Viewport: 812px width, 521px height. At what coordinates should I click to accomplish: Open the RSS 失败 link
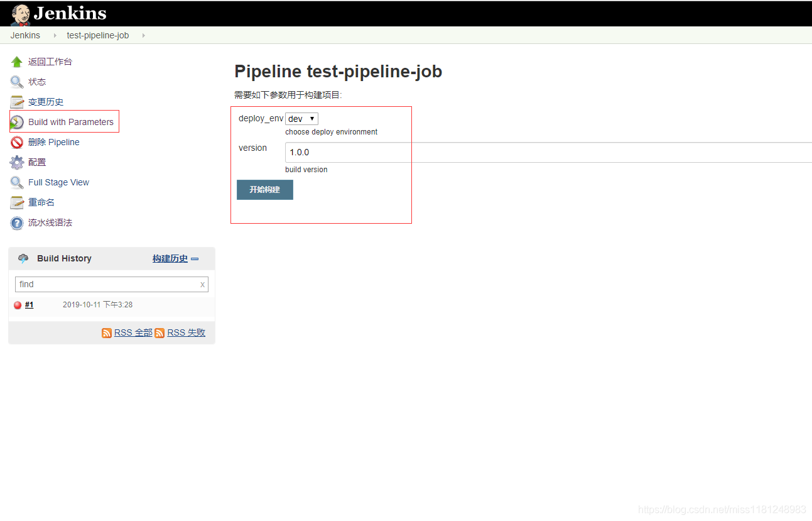pos(186,333)
